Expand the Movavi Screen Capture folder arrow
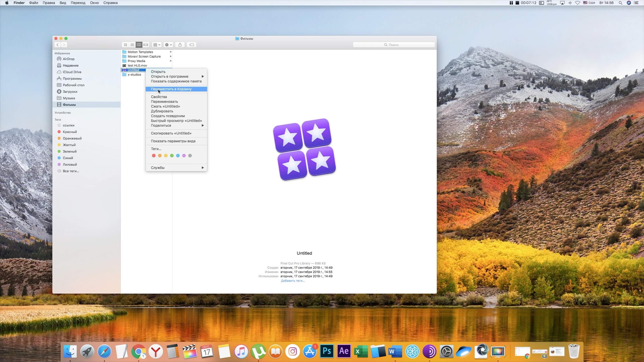This screenshot has height=362, width=644. click(x=171, y=56)
